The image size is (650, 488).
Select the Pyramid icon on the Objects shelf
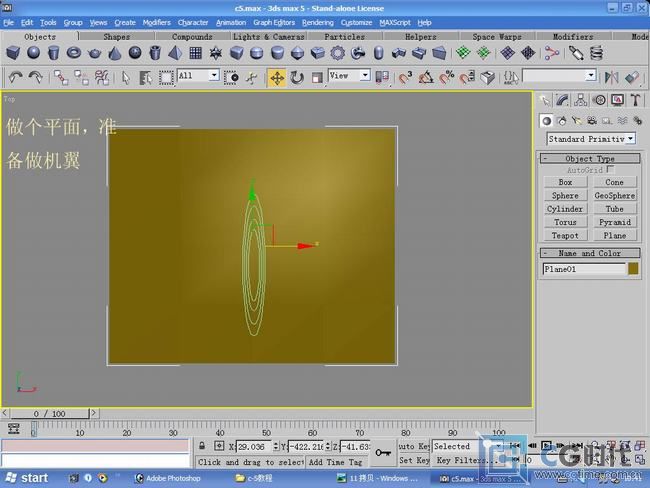click(x=175, y=53)
